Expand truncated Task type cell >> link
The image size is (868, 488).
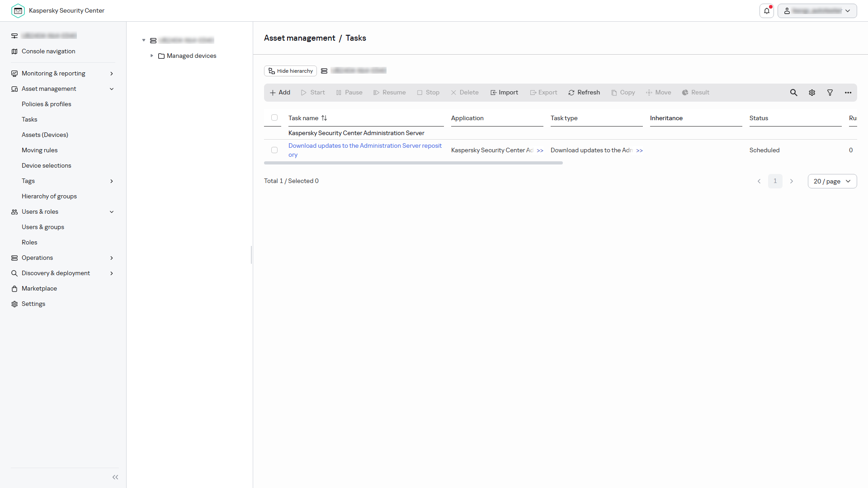[639, 150]
